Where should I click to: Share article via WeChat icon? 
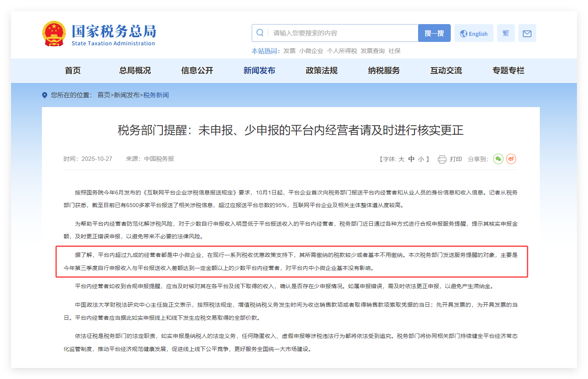point(498,159)
